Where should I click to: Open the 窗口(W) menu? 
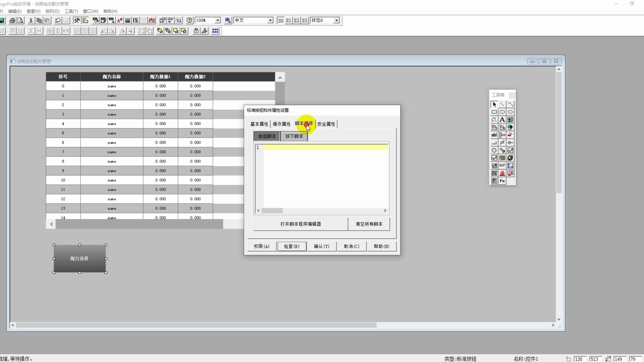(91, 11)
